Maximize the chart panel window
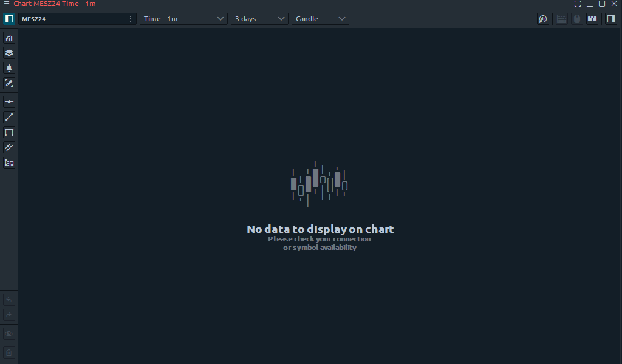This screenshot has width=622, height=364. coord(602,4)
